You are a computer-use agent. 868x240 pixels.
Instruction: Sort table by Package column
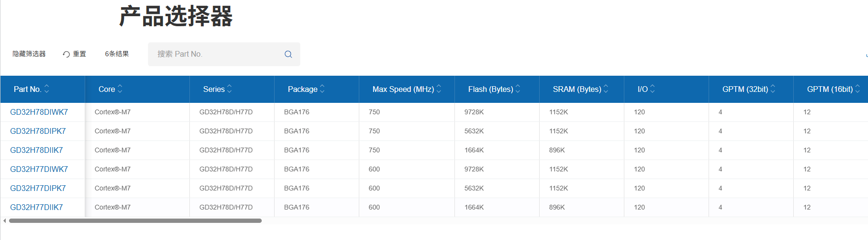point(322,89)
